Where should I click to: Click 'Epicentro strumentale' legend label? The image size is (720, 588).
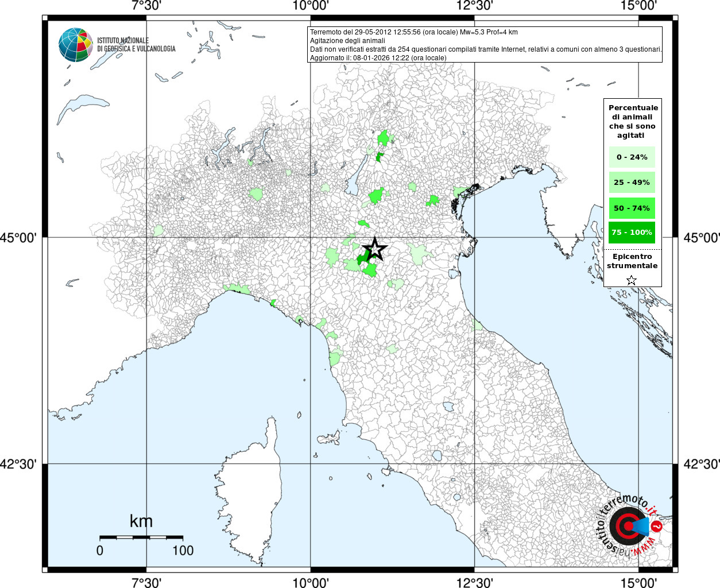pyautogui.click(x=632, y=261)
